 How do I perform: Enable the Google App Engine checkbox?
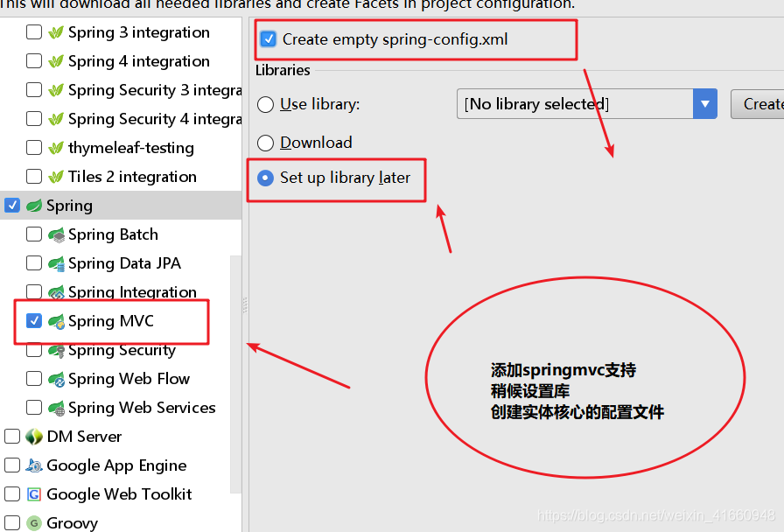tap(12, 465)
